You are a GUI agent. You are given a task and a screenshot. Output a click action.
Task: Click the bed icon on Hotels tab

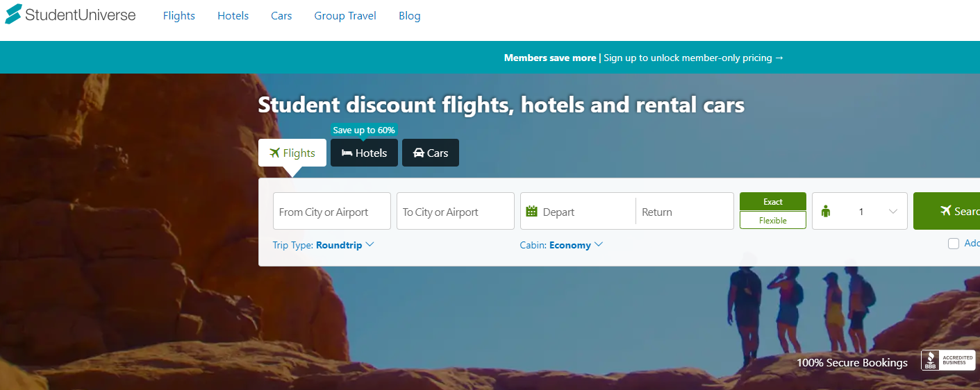pos(347,153)
